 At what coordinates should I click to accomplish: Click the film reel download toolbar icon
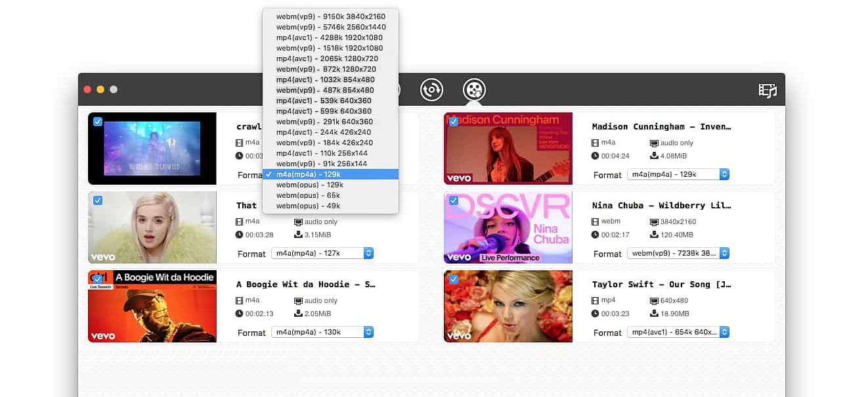[474, 90]
